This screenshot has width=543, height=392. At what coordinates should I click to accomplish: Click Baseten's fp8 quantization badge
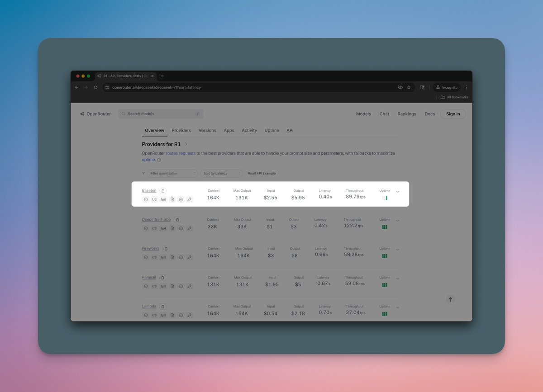click(163, 199)
